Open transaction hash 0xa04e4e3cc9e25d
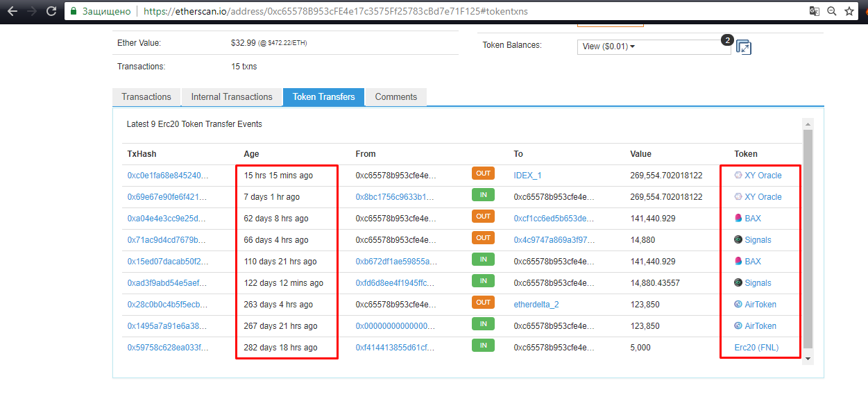Image resolution: width=868 pixels, height=399 pixels. (x=167, y=219)
